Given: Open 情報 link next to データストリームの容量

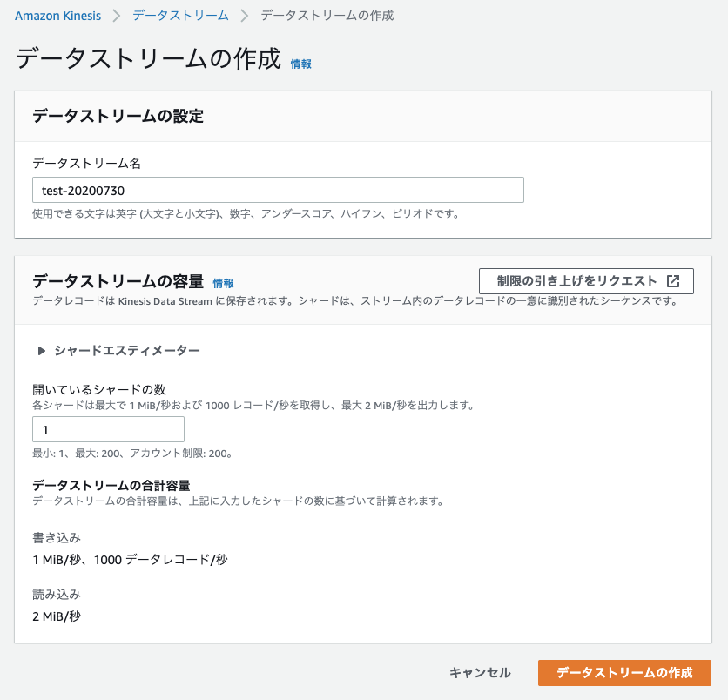Looking at the screenshot, I should click(223, 283).
